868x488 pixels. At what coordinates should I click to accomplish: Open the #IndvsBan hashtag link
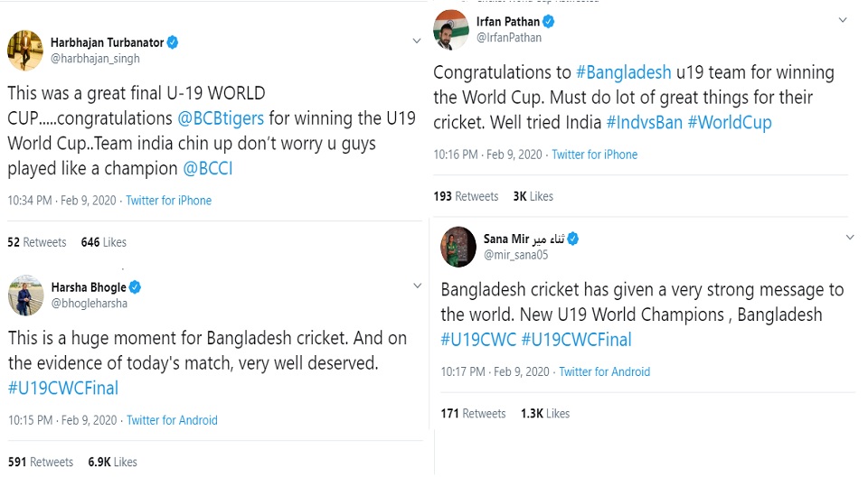[644, 122]
